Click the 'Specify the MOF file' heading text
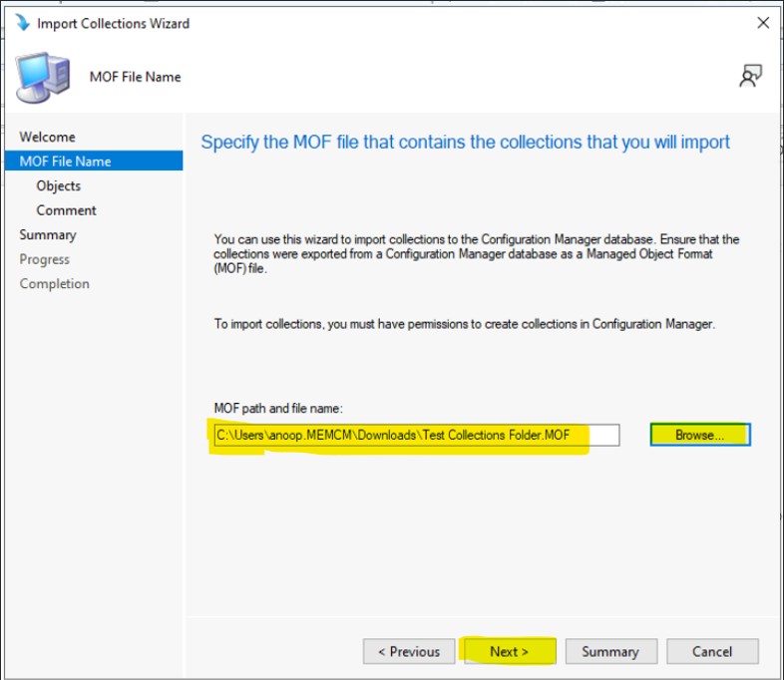Viewport: 784px width, 680px height. 466,142
